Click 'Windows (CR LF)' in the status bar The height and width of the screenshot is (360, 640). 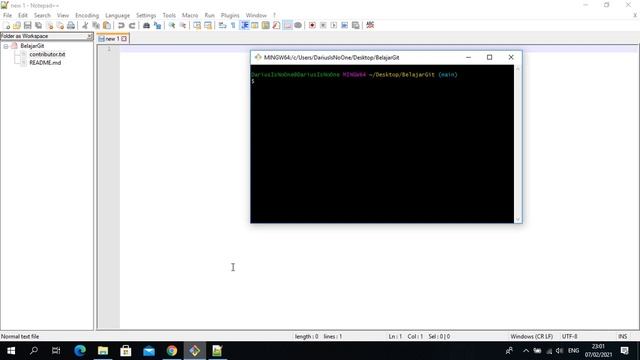point(531,336)
